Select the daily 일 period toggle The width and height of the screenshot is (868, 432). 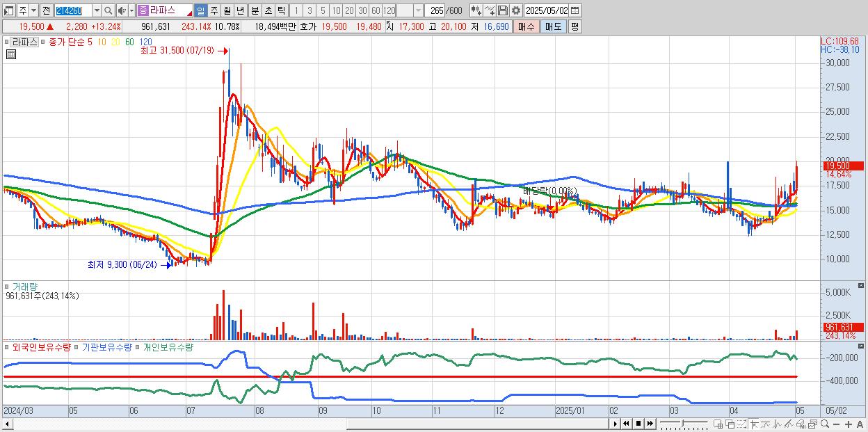(200, 10)
